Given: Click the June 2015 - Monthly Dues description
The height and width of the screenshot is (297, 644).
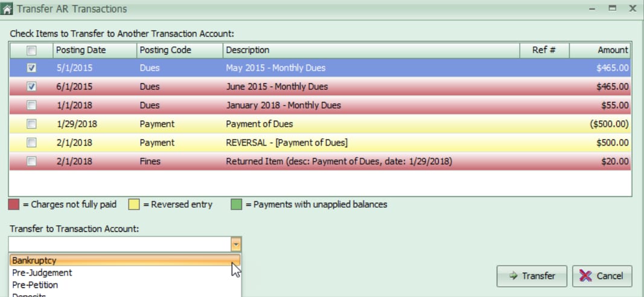Looking at the screenshot, I should (277, 87).
